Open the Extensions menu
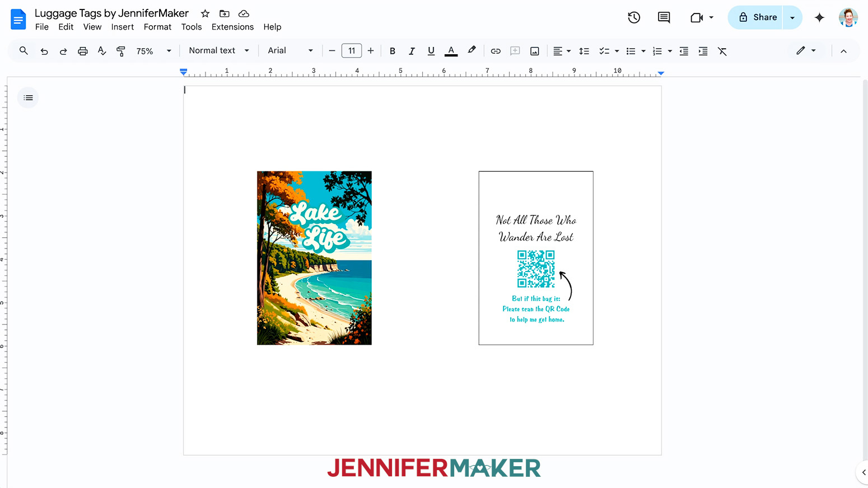Viewport: 868px width, 488px height. (x=232, y=27)
